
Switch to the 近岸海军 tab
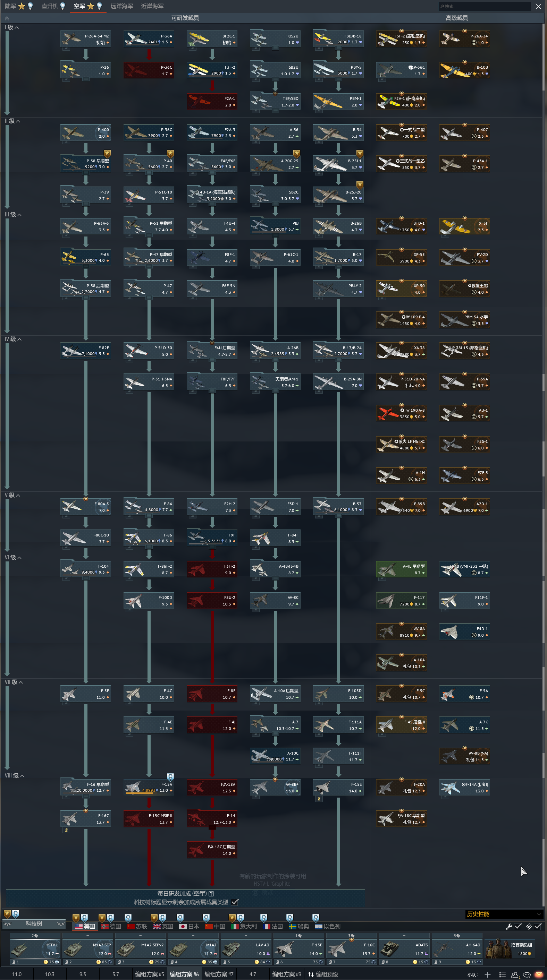click(x=152, y=6)
